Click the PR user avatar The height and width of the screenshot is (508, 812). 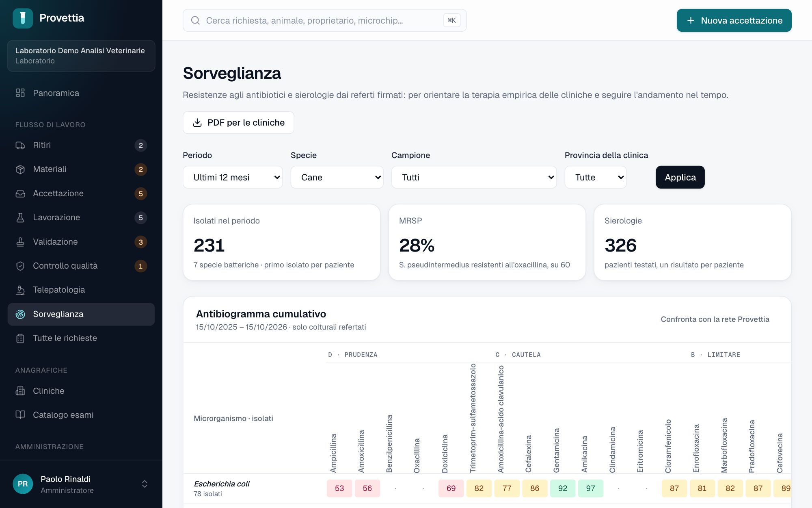tap(23, 484)
